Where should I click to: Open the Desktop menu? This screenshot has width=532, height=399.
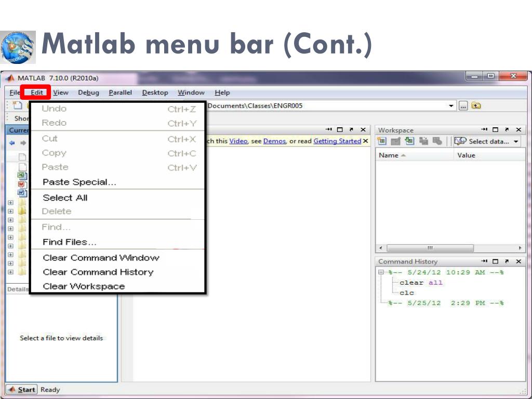pos(155,92)
